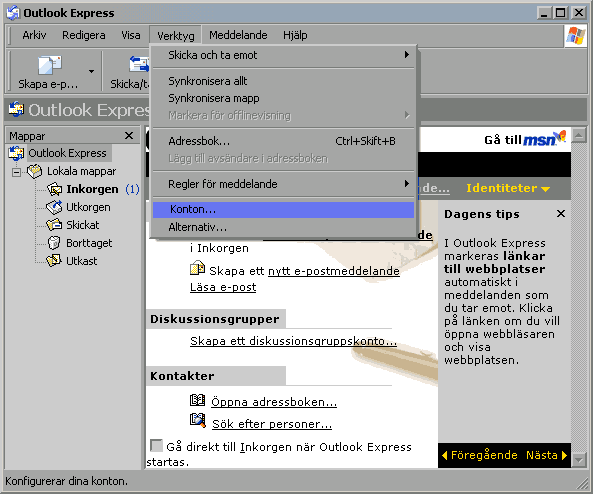The image size is (593, 494).
Task: Open the Identiteter dropdown
Action: click(x=508, y=188)
